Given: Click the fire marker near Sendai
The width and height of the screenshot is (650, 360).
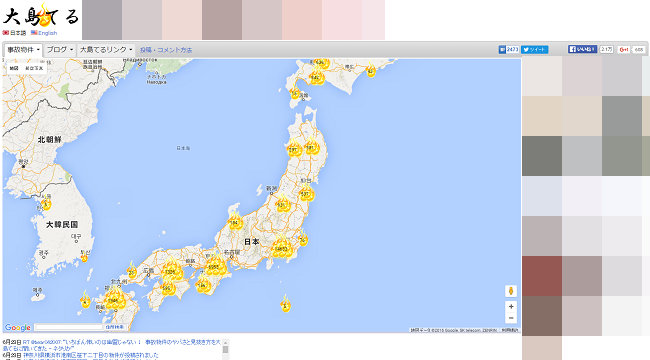Looking at the screenshot, I should 306,193.
